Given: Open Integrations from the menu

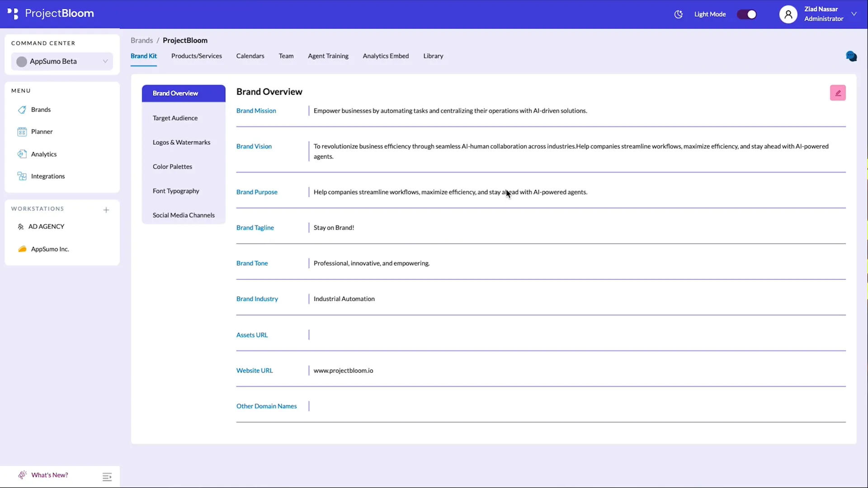Looking at the screenshot, I should (x=48, y=176).
